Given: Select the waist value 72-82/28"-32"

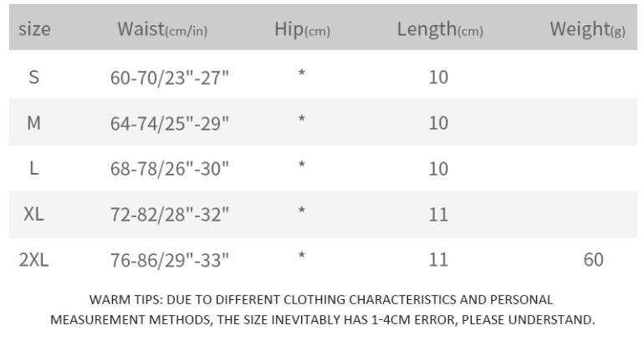Looking at the screenshot, I should click(x=170, y=214).
